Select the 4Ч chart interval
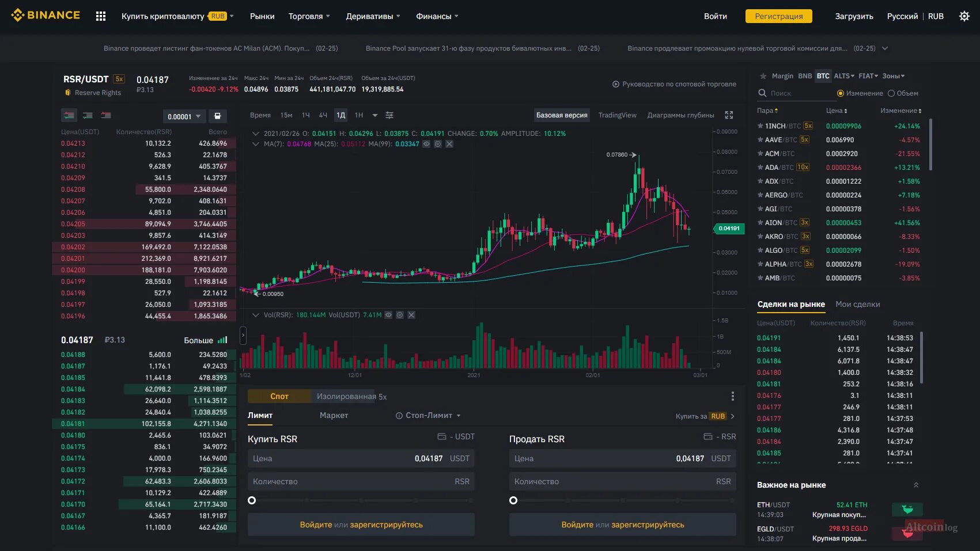980x551 pixels. tap(323, 115)
